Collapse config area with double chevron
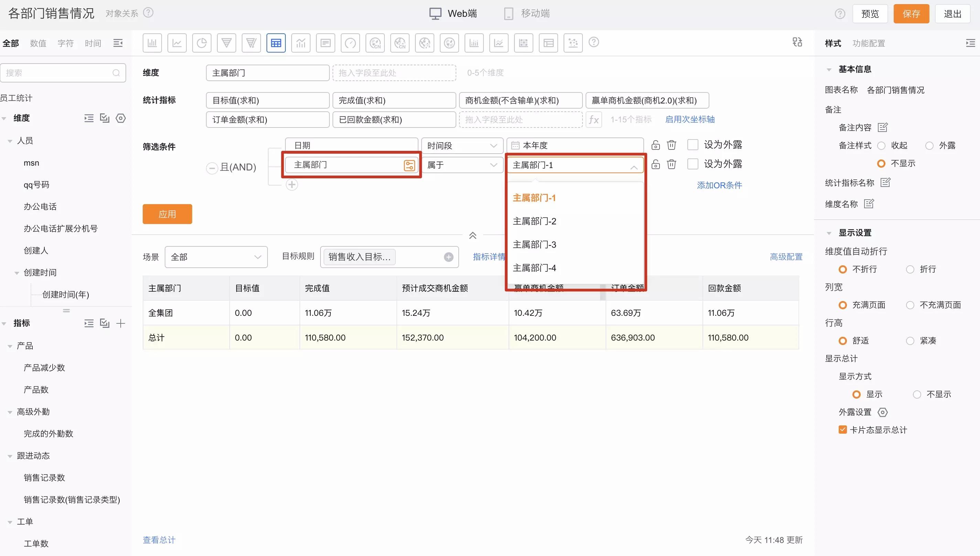This screenshot has height=556, width=980. 472,235
